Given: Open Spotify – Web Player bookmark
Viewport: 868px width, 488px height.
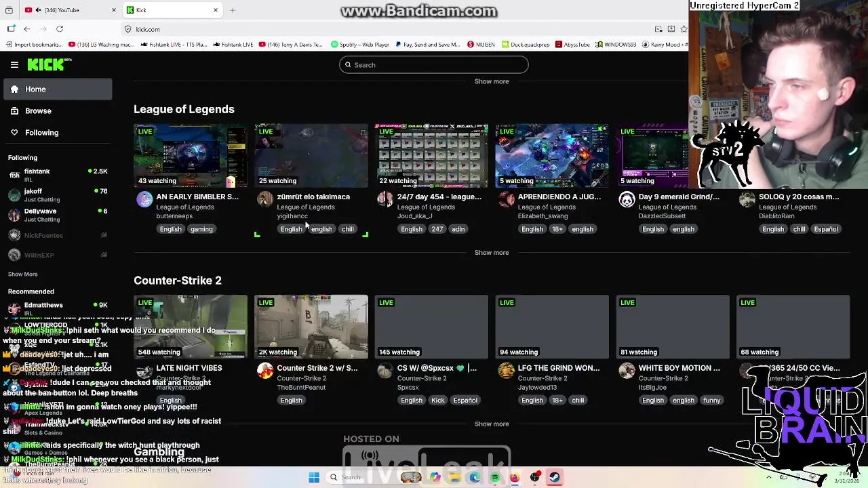Looking at the screenshot, I should pyautogui.click(x=360, y=45).
